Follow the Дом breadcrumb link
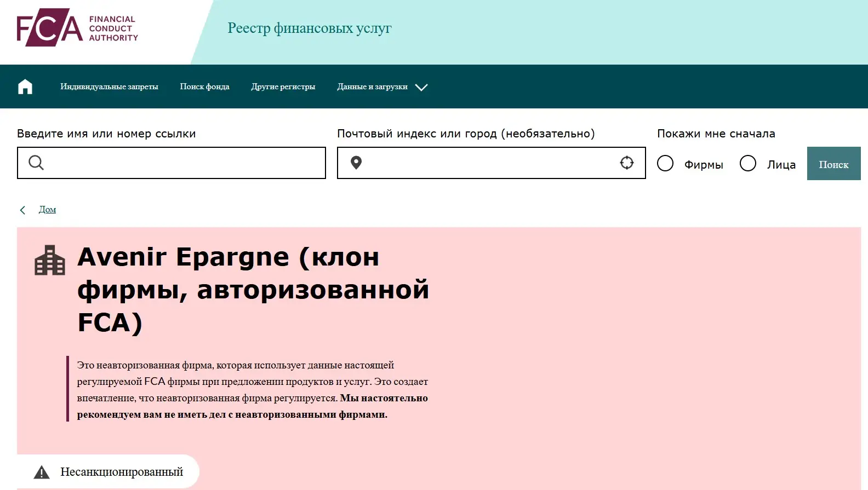This screenshot has height=490, width=868. click(x=47, y=210)
